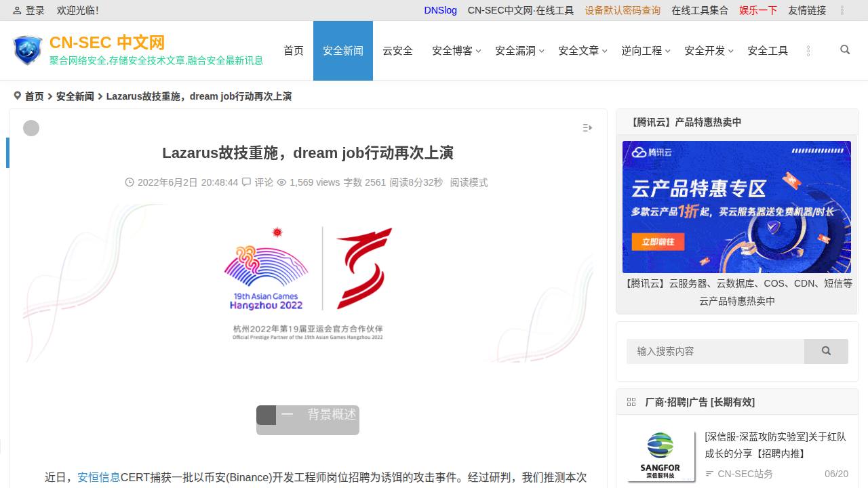Click 首页 in the breadcrumb
The height and width of the screenshot is (488, 868).
click(35, 96)
